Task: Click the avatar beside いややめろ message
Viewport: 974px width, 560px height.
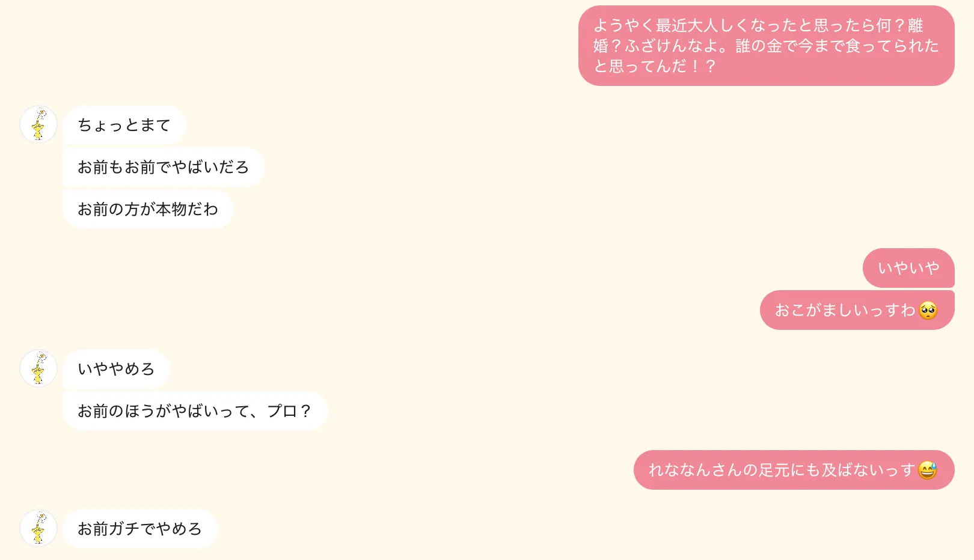Action: coord(38,368)
